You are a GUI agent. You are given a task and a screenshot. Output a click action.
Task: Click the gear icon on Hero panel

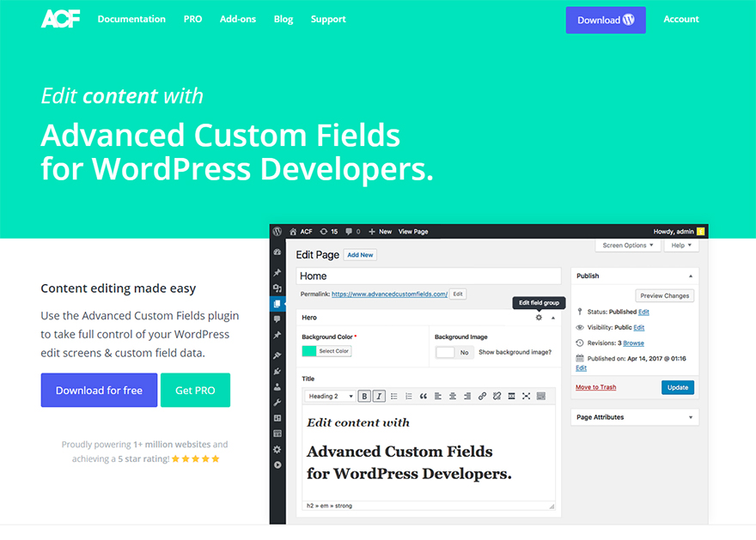click(539, 317)
